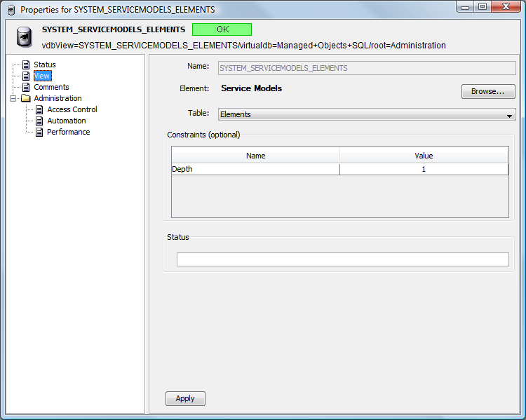Click the database element icon in header
This screenshot has width=526, height=420.
[x=25, y=37]
